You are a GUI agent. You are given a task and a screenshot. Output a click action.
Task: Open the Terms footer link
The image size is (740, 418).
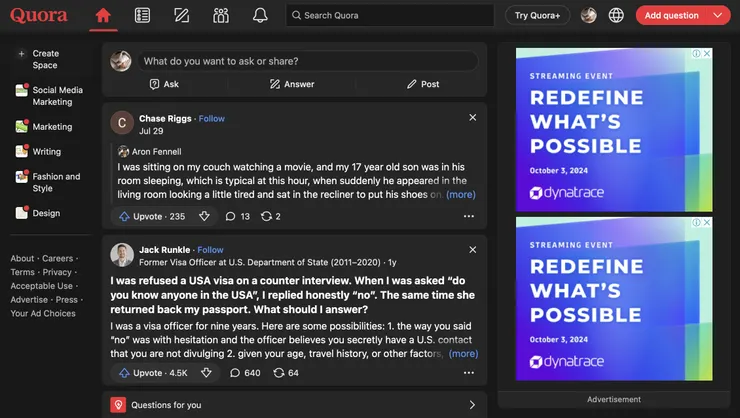coord(22,272)
